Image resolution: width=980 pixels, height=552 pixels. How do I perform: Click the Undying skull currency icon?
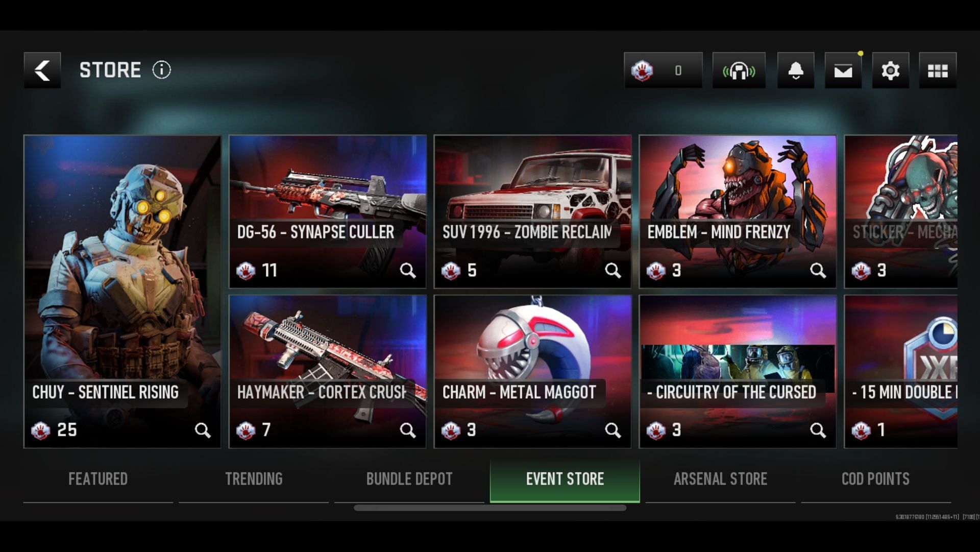[643, 70]
